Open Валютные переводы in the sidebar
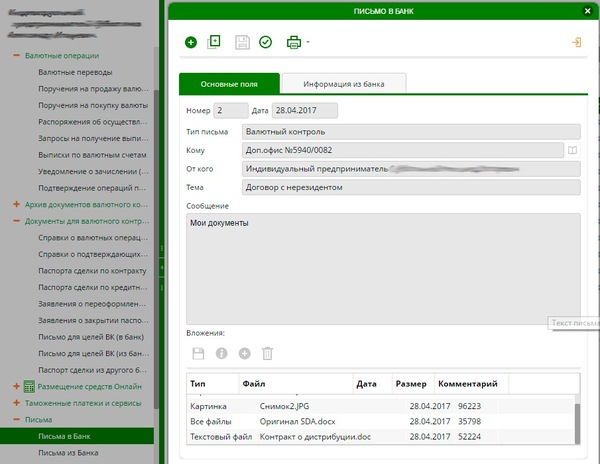This screenshot has height=464, width=600. coord(75,73)
